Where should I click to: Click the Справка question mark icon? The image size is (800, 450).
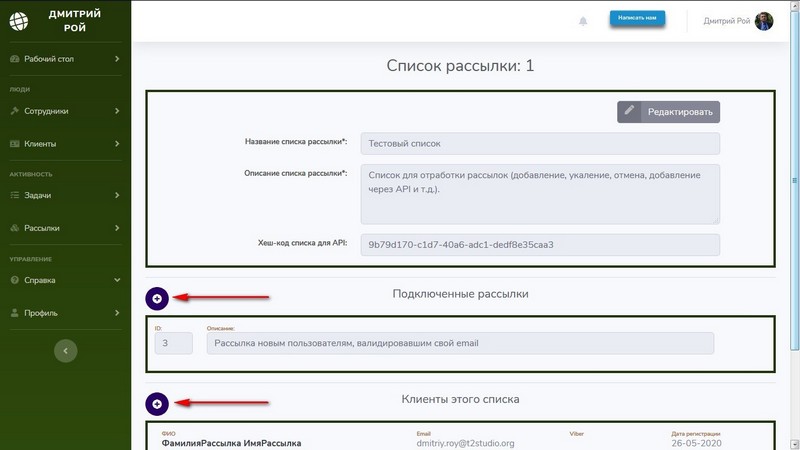(15, 280)
